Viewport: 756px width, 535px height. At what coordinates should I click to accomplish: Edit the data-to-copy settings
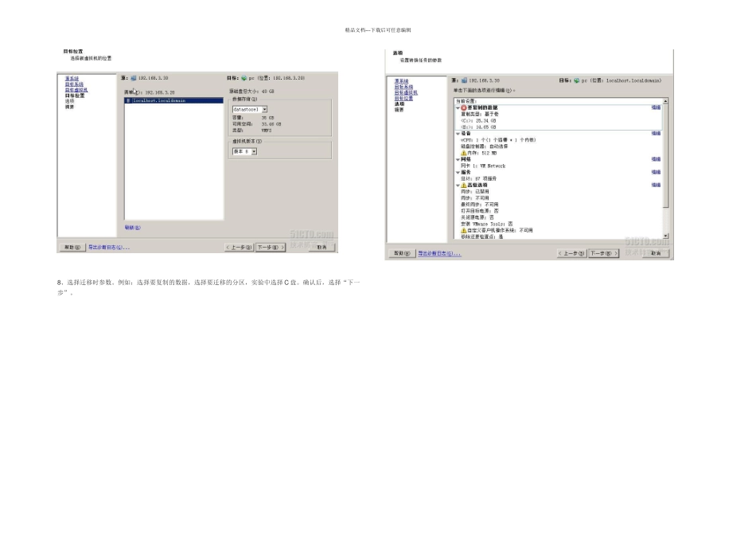point(657,108)
